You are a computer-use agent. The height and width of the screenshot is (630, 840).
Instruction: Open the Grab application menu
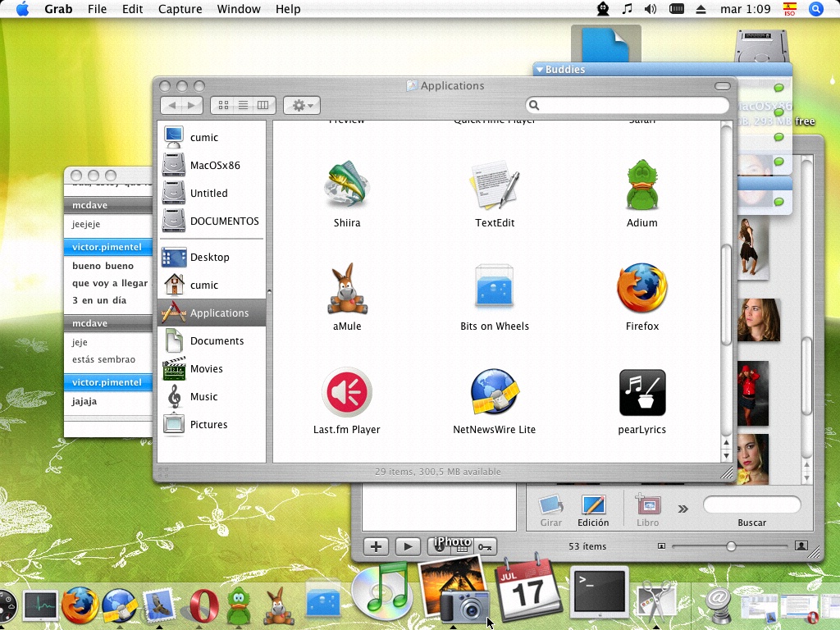point(58,9)
